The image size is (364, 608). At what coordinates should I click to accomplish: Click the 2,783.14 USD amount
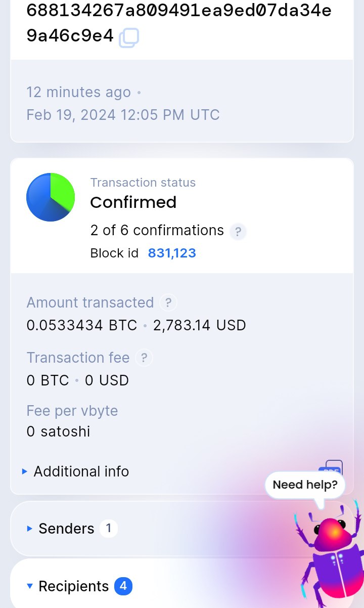pyautogui.click(x=200, y=325)
